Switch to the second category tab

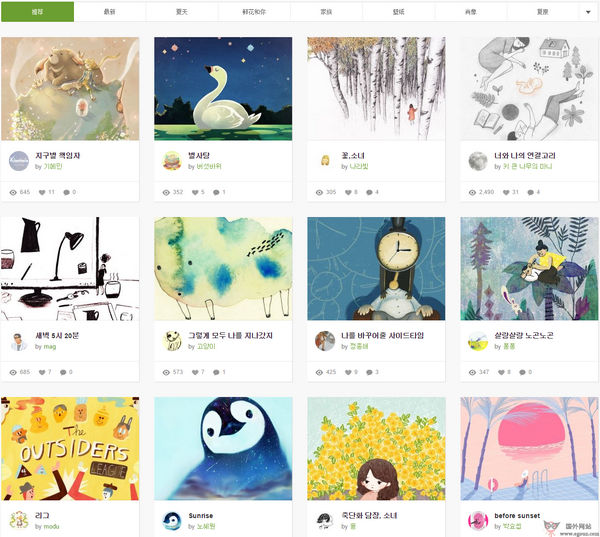click(110, 12)
